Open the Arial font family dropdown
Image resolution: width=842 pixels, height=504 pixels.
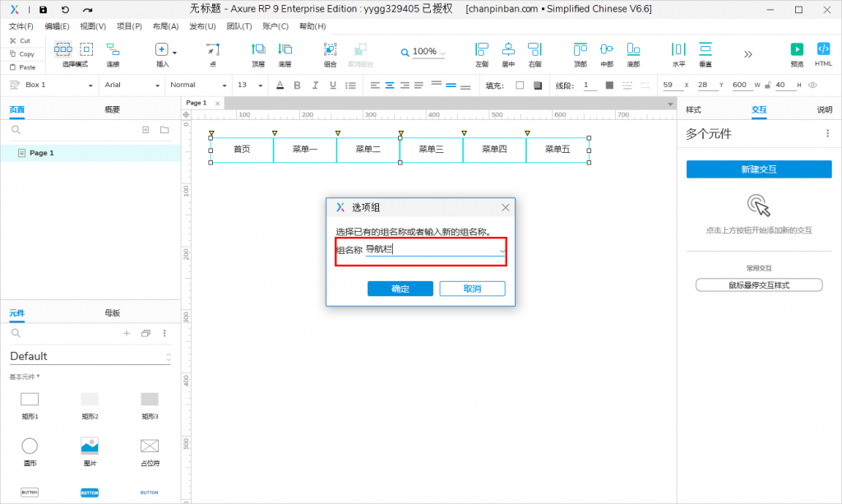coord(130,85)
